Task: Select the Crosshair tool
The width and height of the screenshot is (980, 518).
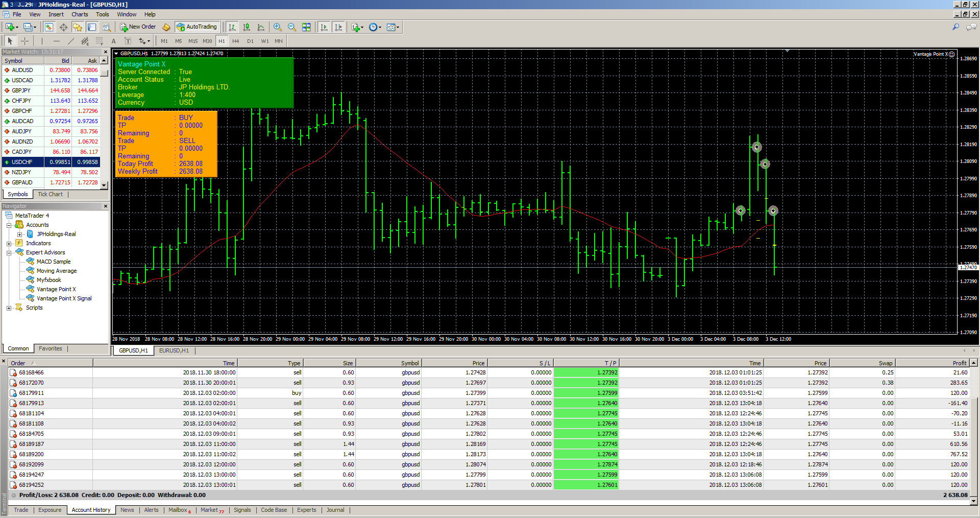Action: point(24,41)
